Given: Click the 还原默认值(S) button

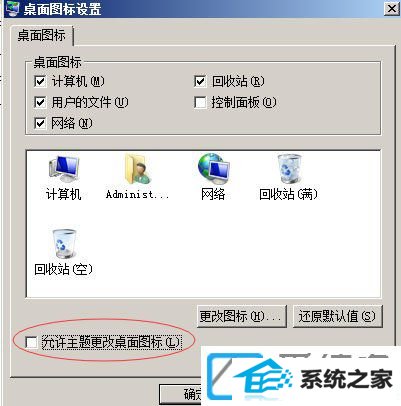Looking at the screenshot, I should pos(337,316).
